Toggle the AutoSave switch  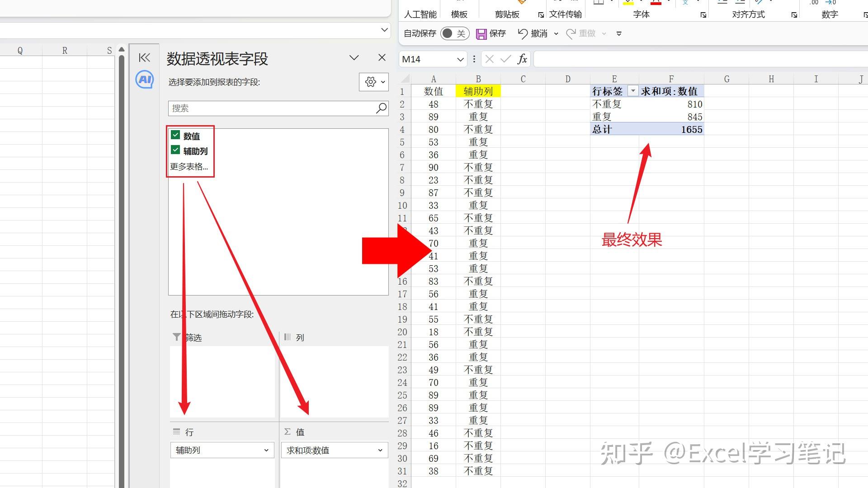[x=454, y=33]
